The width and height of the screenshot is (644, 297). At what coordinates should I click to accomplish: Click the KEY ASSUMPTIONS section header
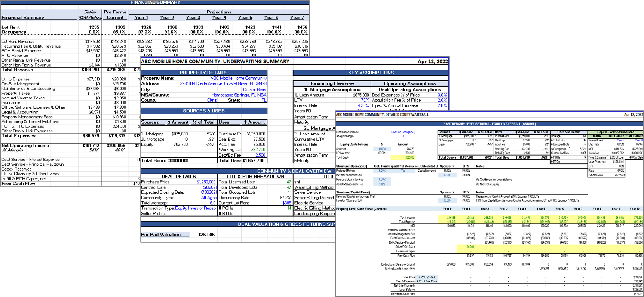[371, 73]
